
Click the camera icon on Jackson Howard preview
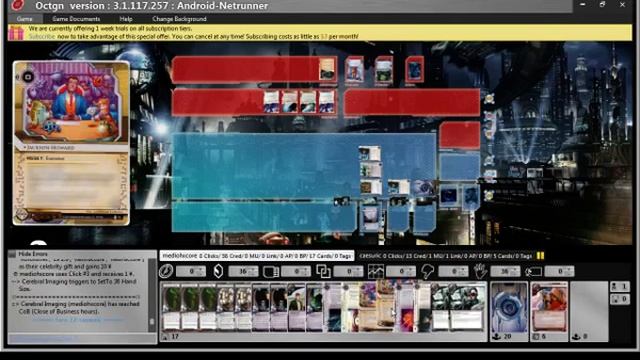28,77
